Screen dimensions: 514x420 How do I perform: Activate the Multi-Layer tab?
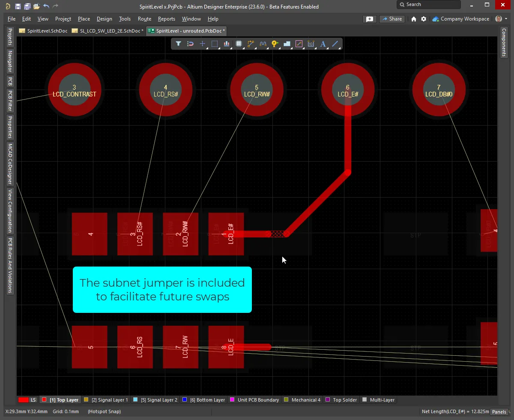click(379, 400)
